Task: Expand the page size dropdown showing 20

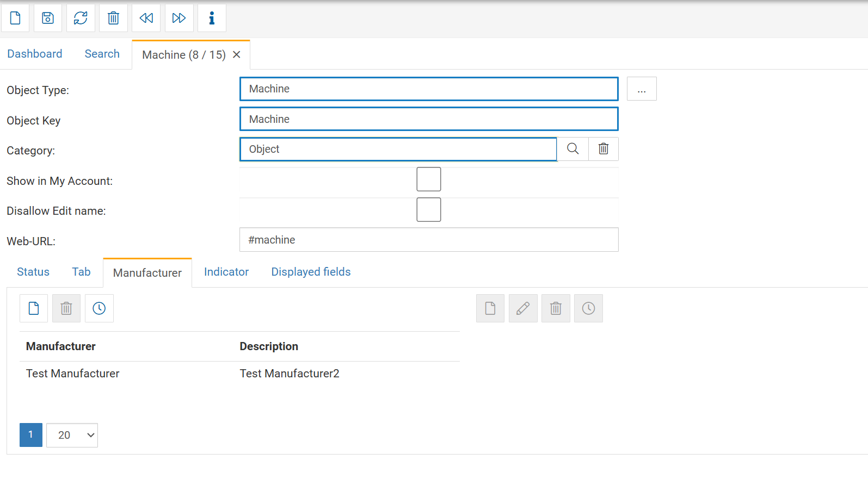Action: tap(72, 435)
